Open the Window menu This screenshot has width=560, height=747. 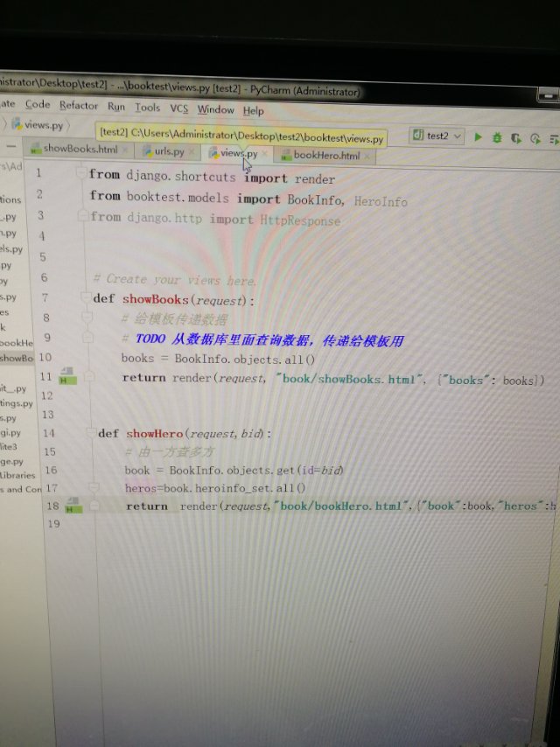(215, 109)
